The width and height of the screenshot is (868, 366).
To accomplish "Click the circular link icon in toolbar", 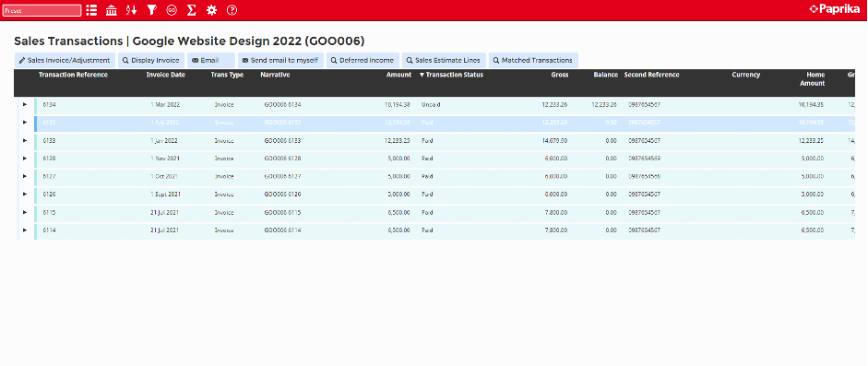I will [x=172, y=10].
